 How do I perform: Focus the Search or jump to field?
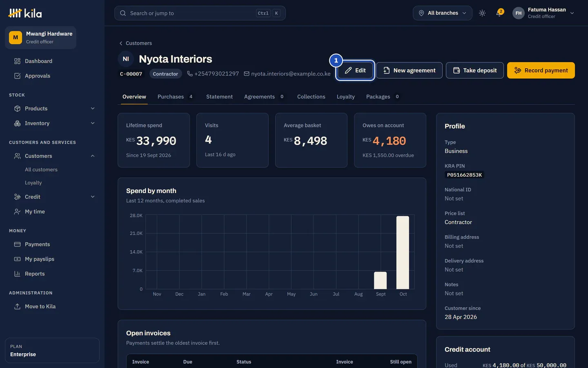200,13
